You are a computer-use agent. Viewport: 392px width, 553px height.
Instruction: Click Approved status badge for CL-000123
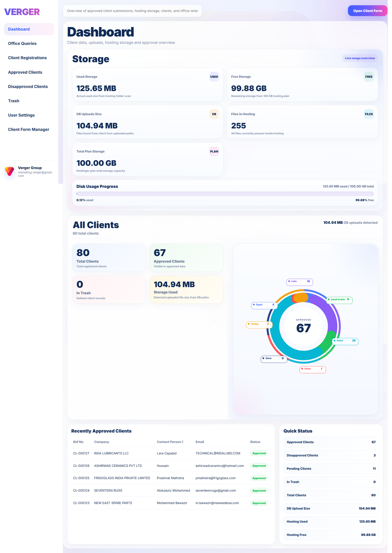(x=259, y=503)
